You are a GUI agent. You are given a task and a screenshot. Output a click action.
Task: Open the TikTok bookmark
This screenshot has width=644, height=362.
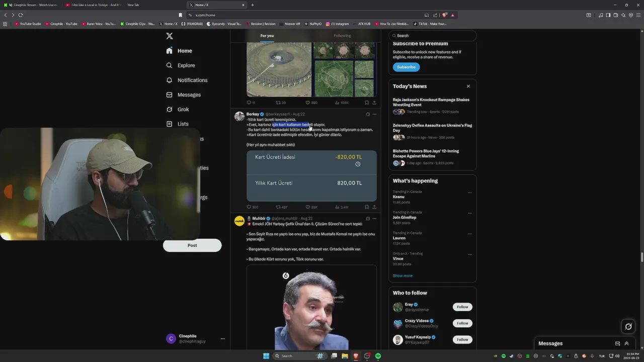coord(430,24)
